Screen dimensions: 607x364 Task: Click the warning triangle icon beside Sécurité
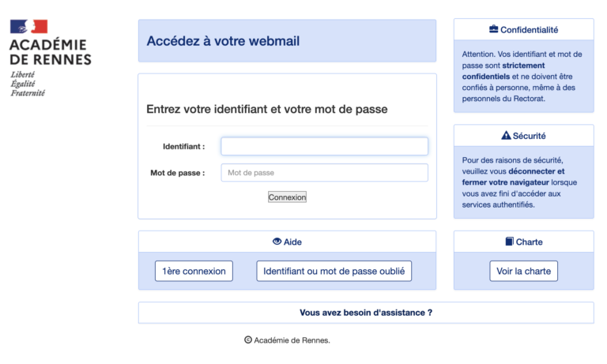pyautogui.click(x=507, y=136)
